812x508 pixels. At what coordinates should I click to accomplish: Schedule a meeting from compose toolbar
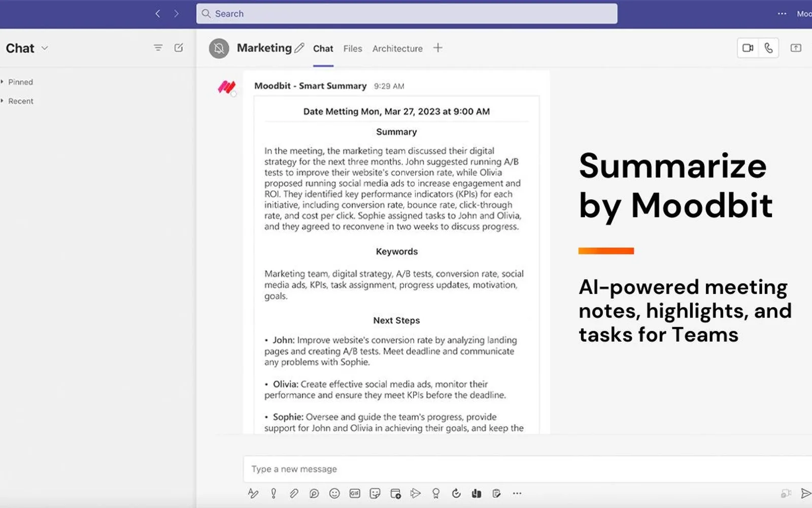click(395, 493)
